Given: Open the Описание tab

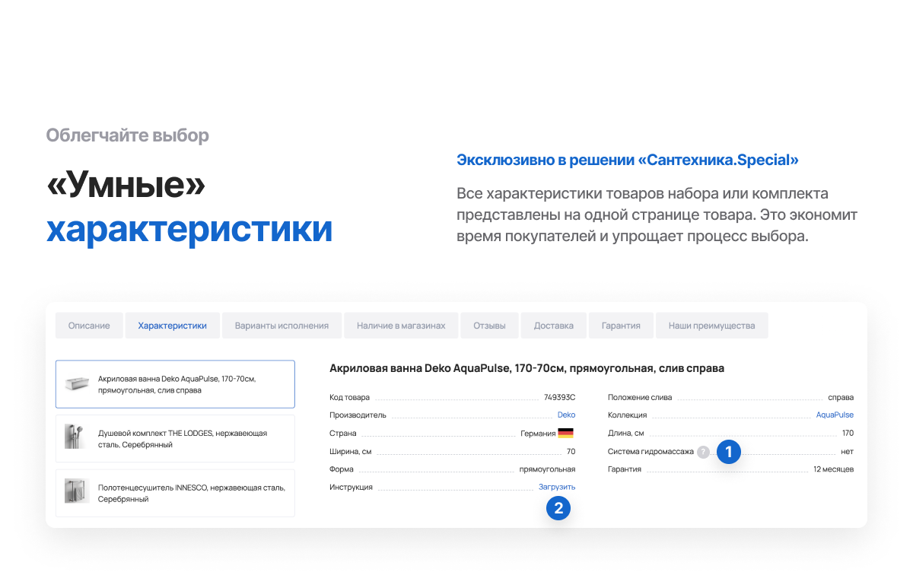Looking at the screenshot, I should coord(88,325).
